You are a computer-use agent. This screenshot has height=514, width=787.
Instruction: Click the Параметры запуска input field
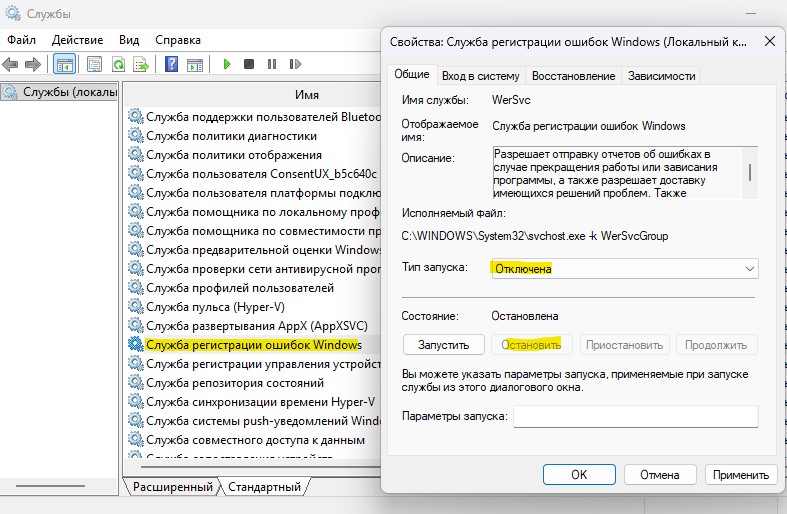click(635, 416)
